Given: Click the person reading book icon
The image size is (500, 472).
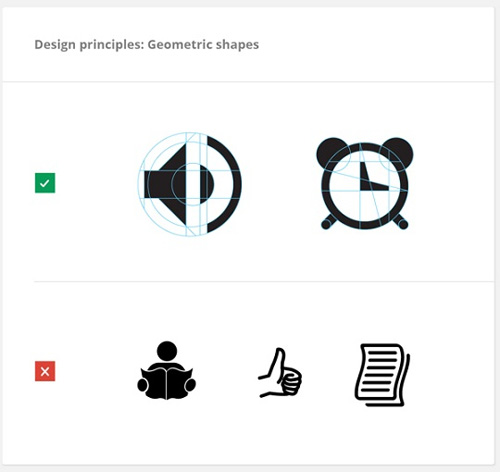Looking at the screenshot, I should click(166, 370).
